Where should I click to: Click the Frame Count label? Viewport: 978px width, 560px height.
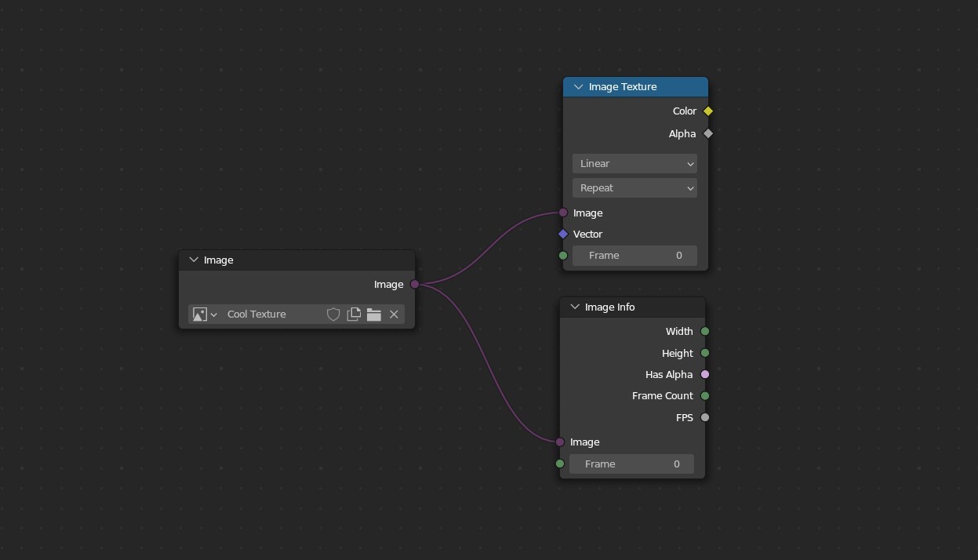click(663, 396)
